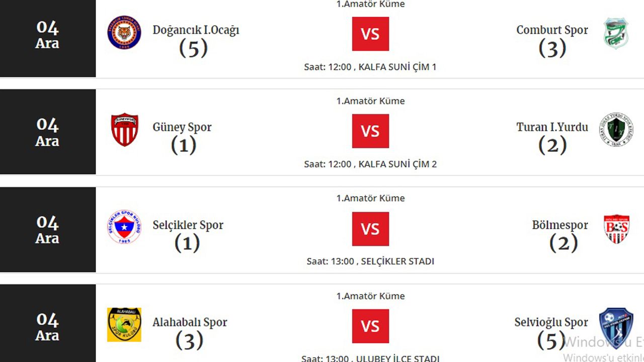Click VS button for Güney Spor–Turan match
Screen dimensions: 644x362
pyautogui.click(x=370, y=131)
